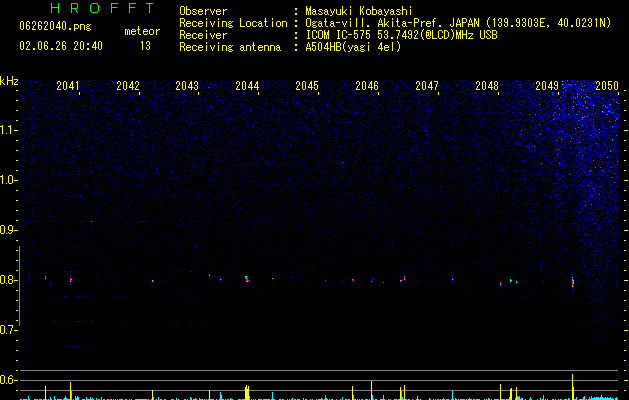Click the 2041 time marker
The image size is (629, 400).
pyautogui.click(x=67, y=85)
